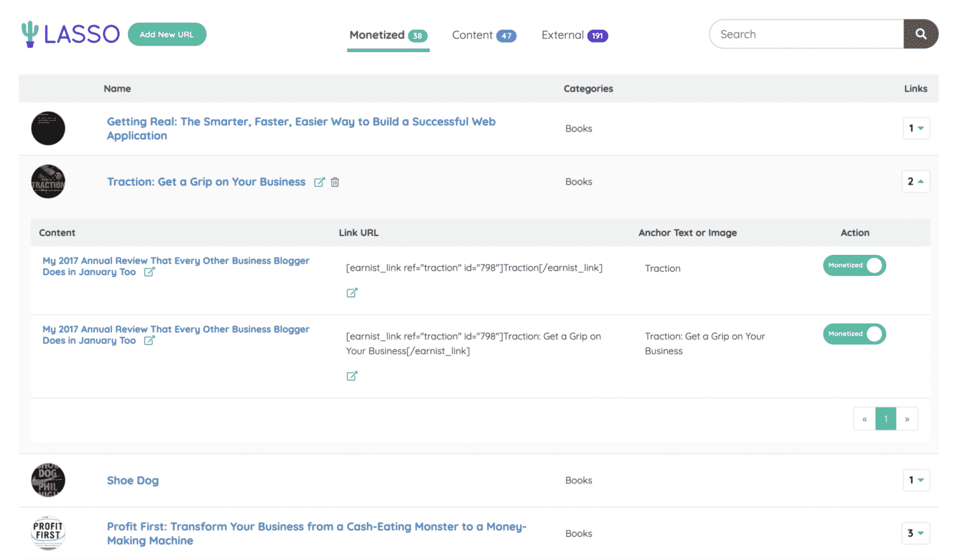
Task: Click the Links column header
Action: point(916,89)
